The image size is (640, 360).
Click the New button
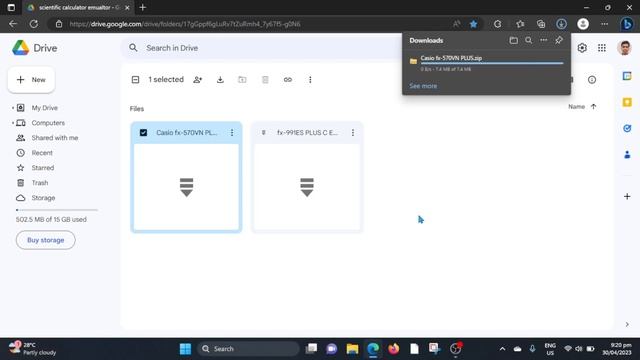coord(31,80)
